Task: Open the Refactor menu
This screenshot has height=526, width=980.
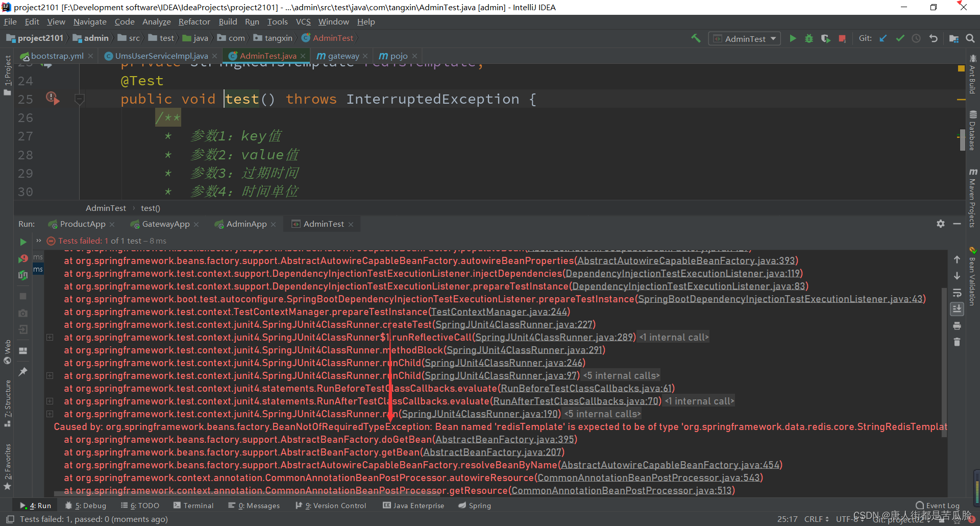Action: [194, 22]
